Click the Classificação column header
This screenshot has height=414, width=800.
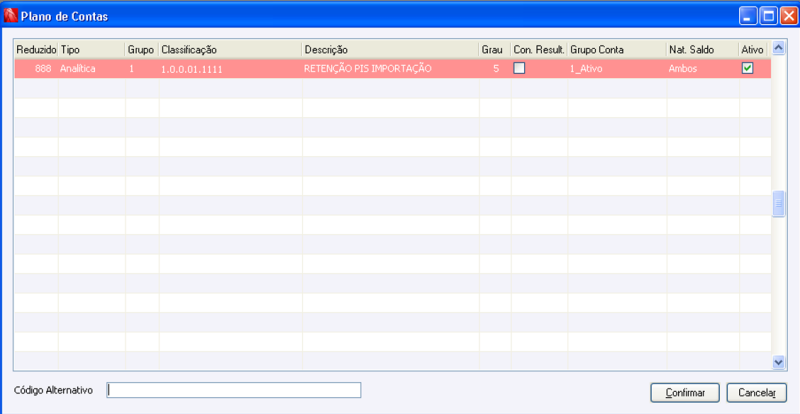click(x=230, y=50)
